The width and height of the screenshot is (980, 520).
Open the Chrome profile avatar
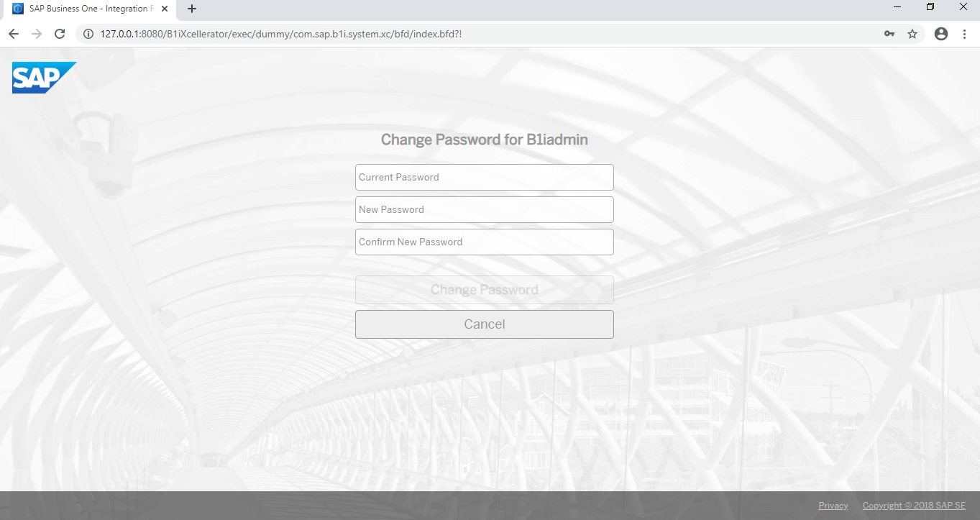tap(941, 34)
